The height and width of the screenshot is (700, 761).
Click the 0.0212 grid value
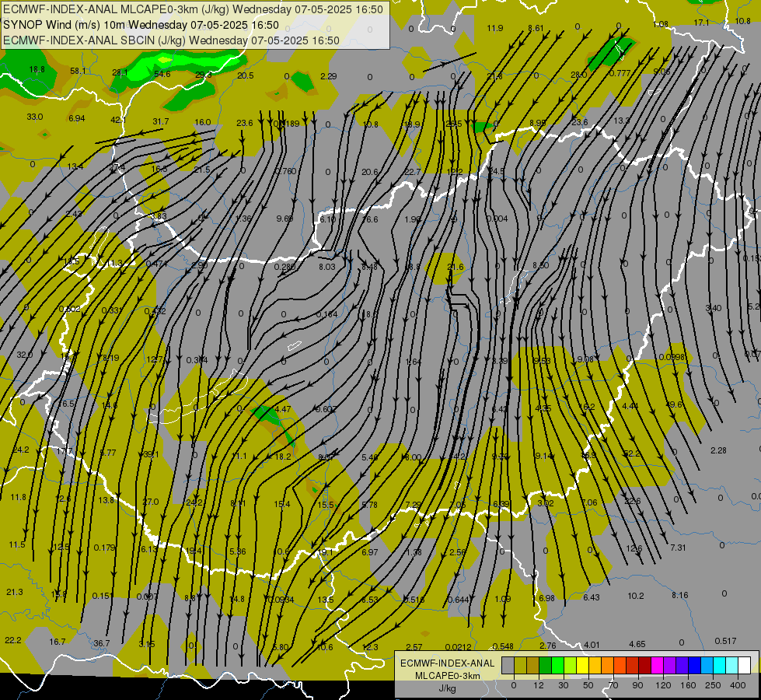pyautogui.click(x=458, y=647)
